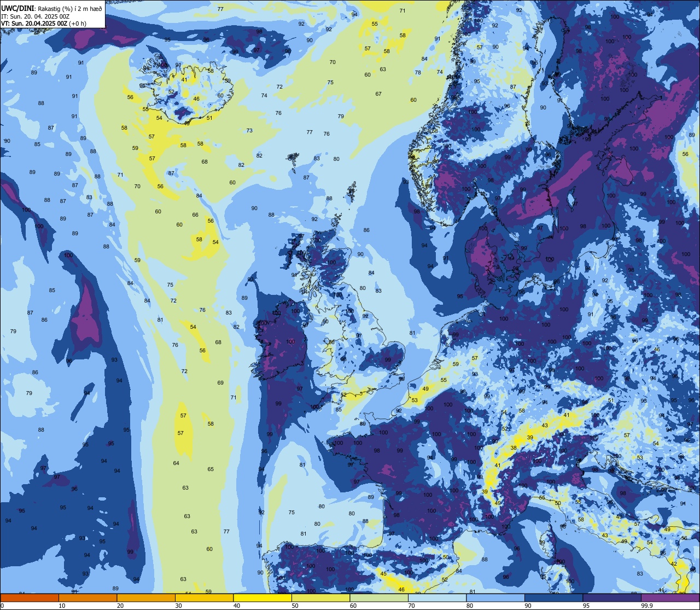Click the light blue 70–80 legend segment
The width and height of the screenshot is (700, 610).
tap(437, 597)
